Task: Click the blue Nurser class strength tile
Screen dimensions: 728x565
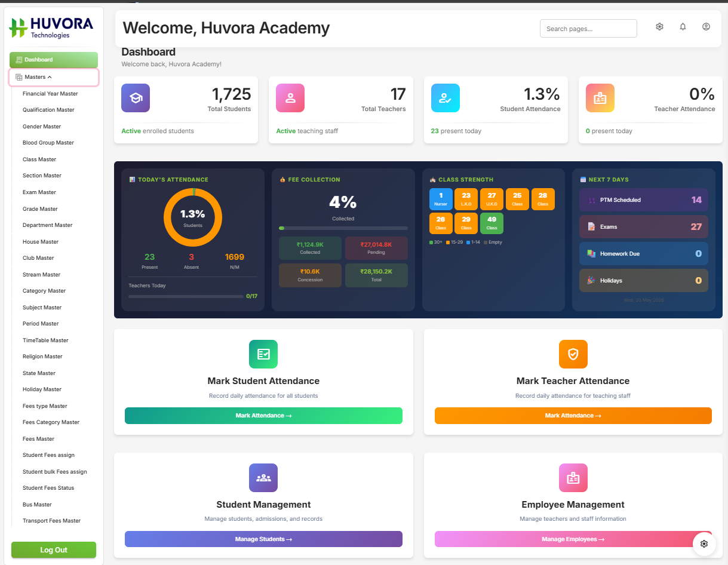Action: [x=441, y=199]
